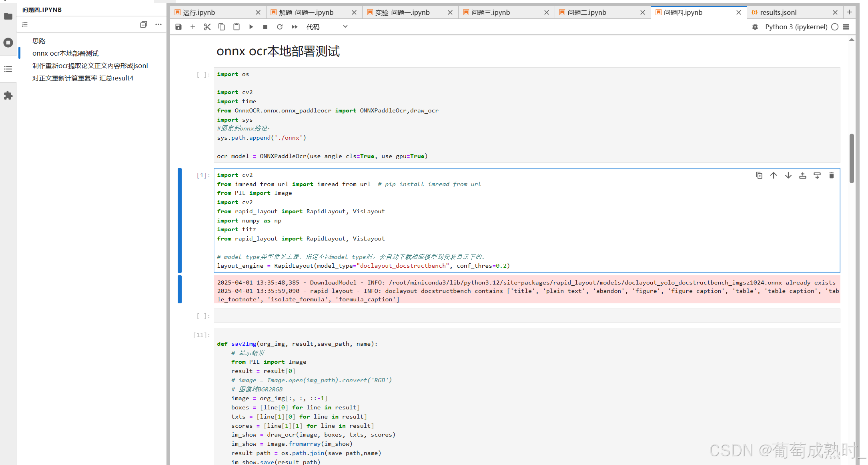
Task: Open table of contents more options menu
Action: [158, 24]
